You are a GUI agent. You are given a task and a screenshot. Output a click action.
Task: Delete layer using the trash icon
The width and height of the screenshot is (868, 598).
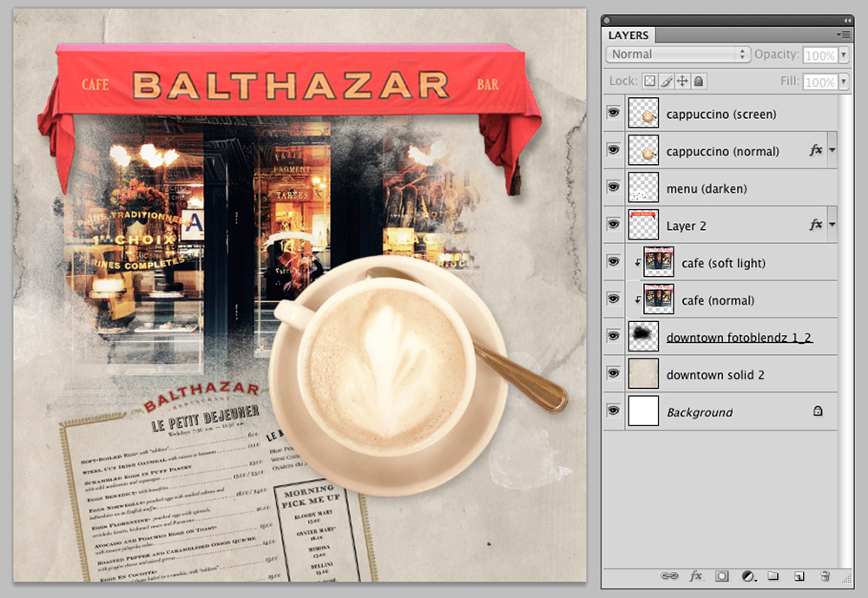pyautogui.click(x=825, y=576)
